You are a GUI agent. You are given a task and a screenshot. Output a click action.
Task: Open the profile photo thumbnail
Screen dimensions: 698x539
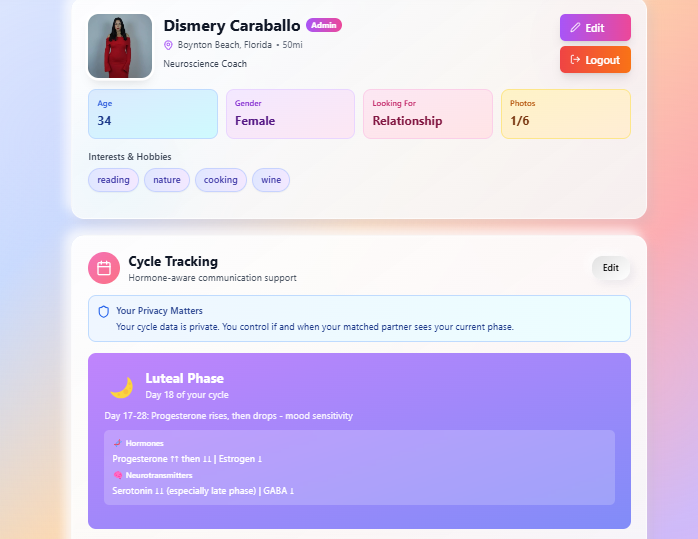120,46
